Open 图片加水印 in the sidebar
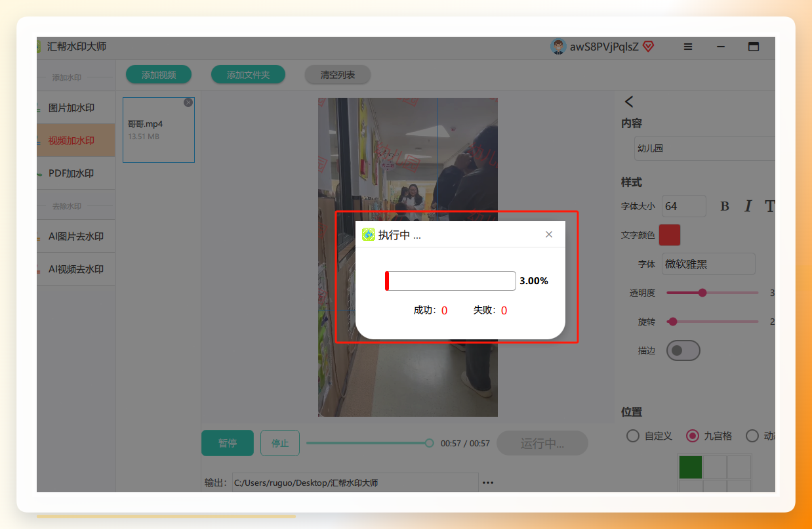Viewport: 812px width, 529px height. [76, 108]
